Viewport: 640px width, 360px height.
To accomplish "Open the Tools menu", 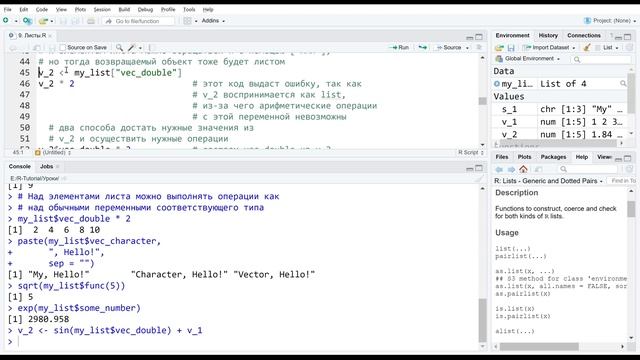I will pyautogui.click(x=189, y=9).
